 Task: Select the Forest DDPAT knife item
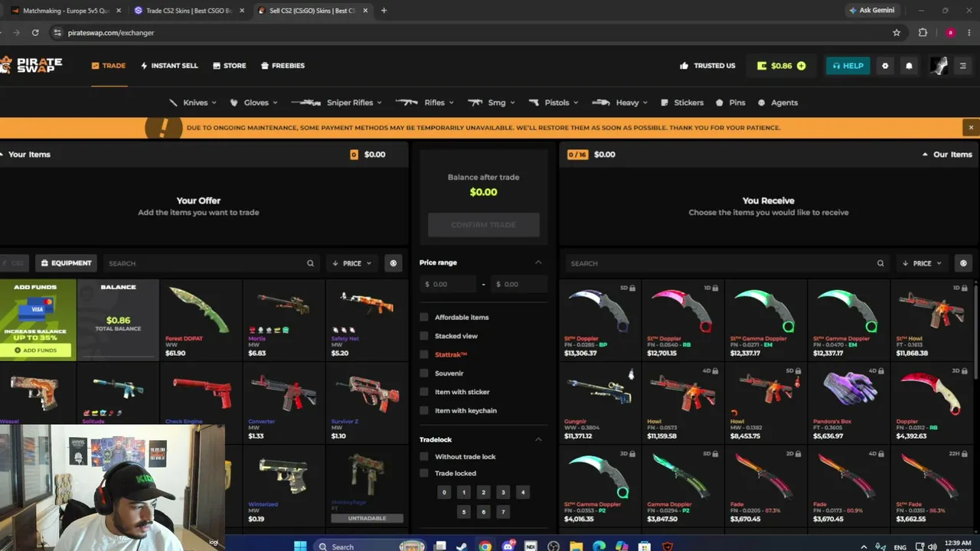pyautogui.click(x=201, y=319)
